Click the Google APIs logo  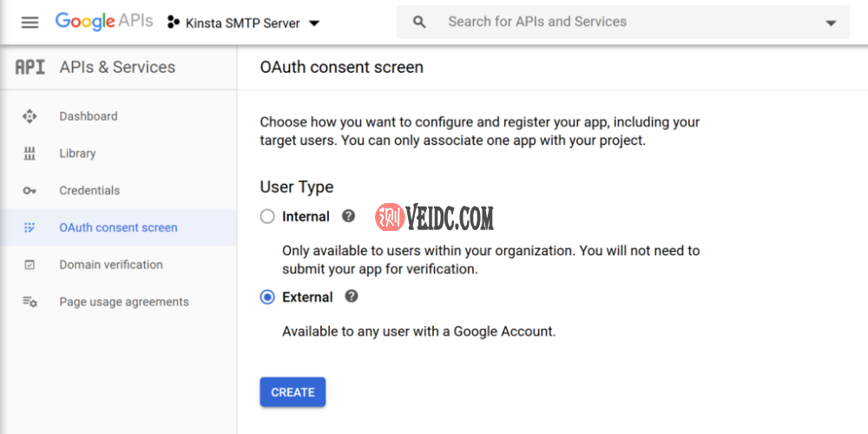tap(104, 22)
